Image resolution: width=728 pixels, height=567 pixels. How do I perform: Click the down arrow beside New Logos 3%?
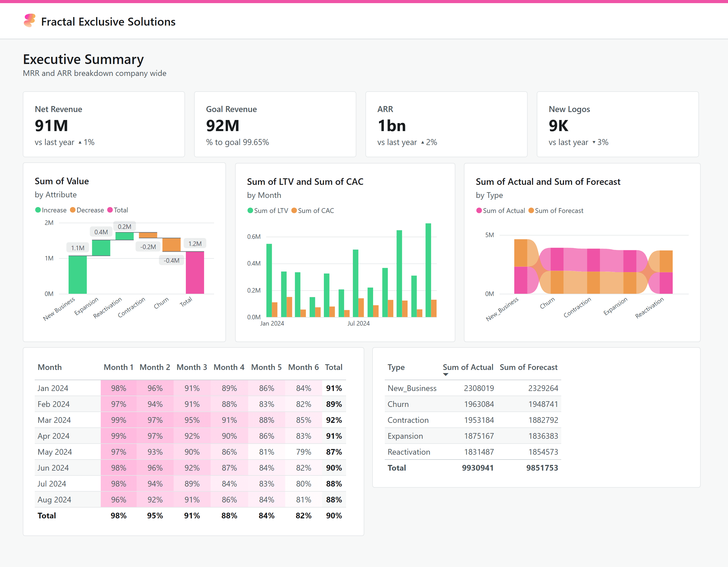click(x=594, y=142)
